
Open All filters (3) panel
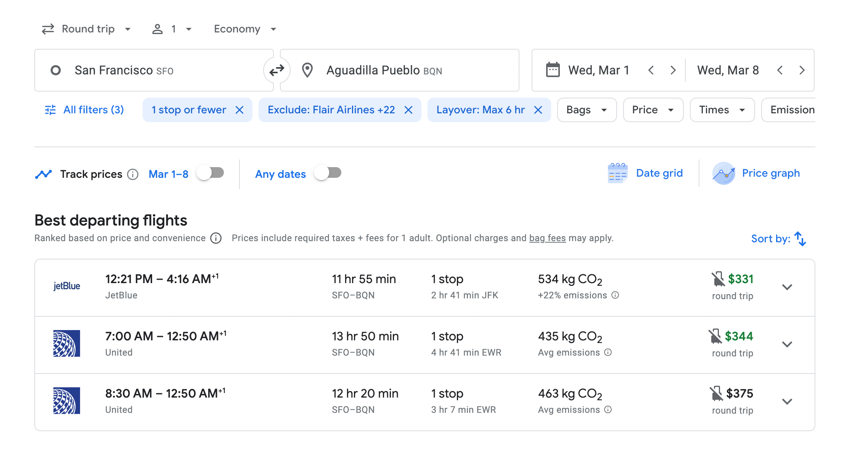[x=84, y=110]
